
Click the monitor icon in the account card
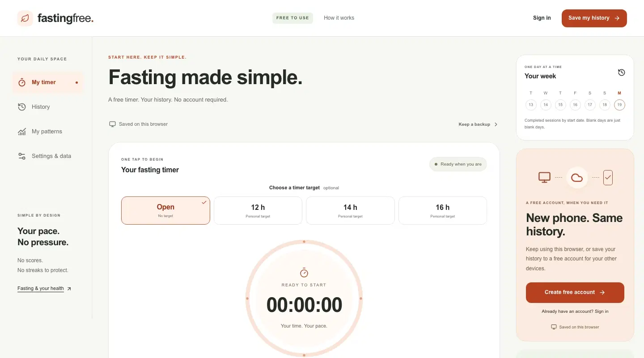(544, 178)
